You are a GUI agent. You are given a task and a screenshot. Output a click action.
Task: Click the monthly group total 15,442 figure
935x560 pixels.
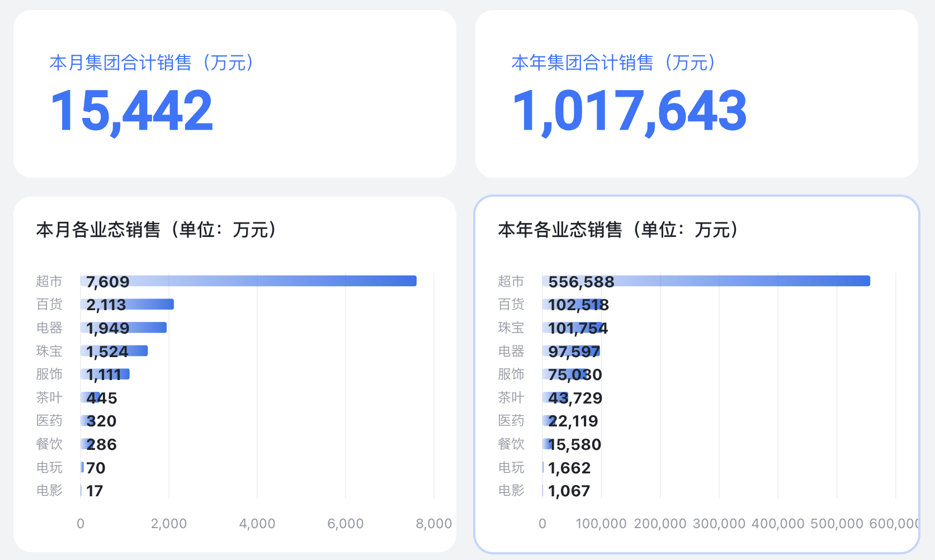tap(132, 111)
